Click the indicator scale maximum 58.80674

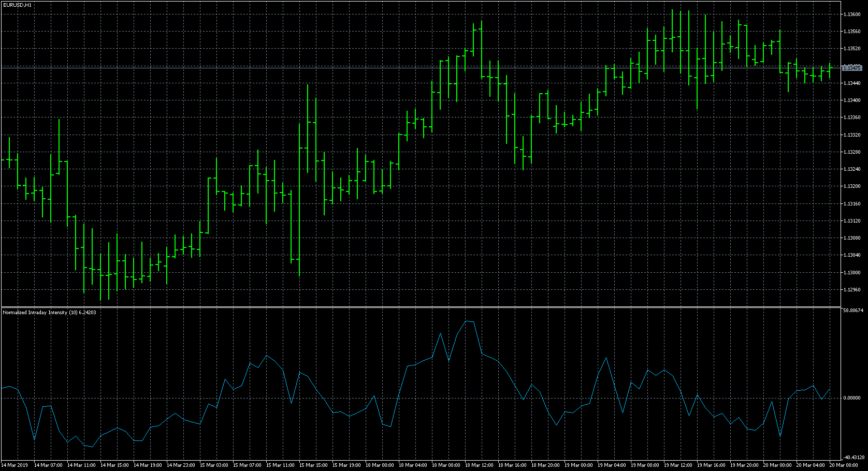pos(853,311)
